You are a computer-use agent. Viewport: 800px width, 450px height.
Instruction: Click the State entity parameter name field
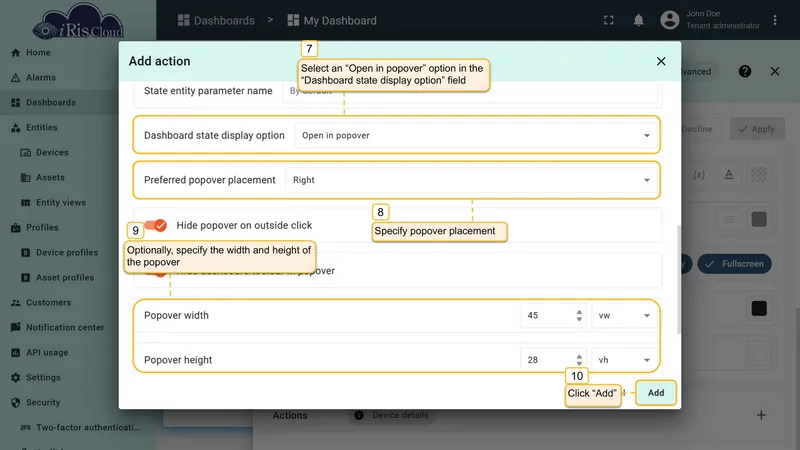point(469,92)
